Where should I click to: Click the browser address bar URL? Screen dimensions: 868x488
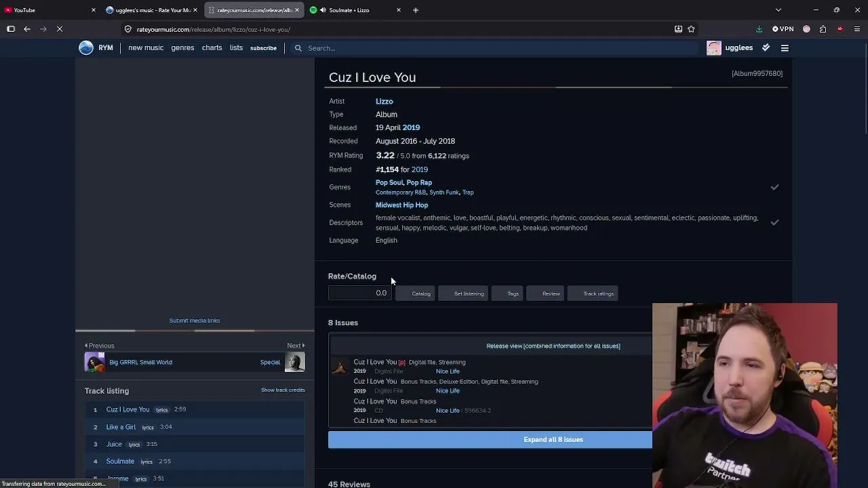[213, 29]
